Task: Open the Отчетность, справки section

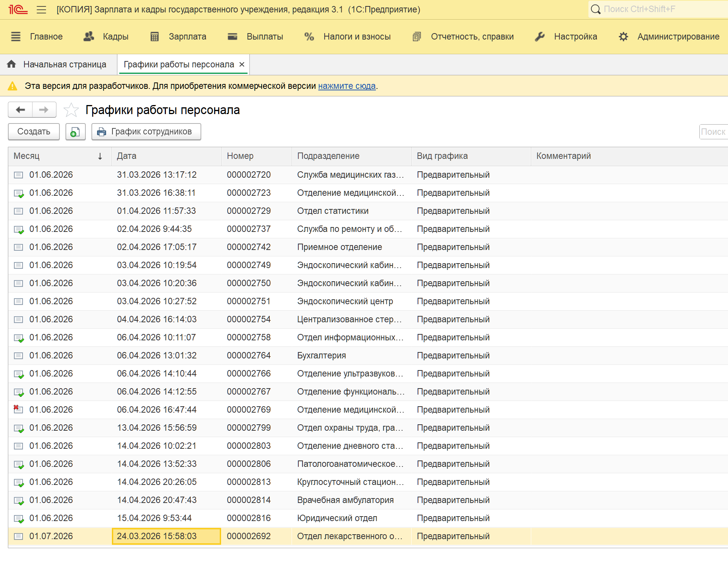Action: click(x=472, y=37)
